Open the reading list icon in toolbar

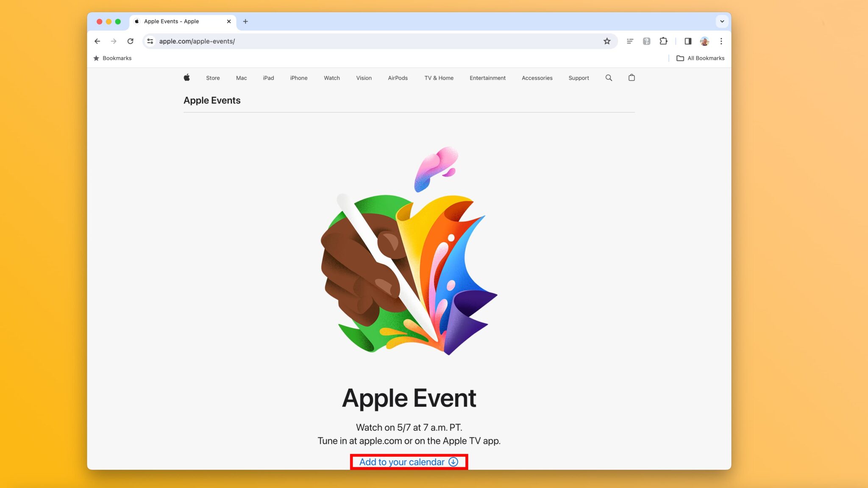point(630,41)
